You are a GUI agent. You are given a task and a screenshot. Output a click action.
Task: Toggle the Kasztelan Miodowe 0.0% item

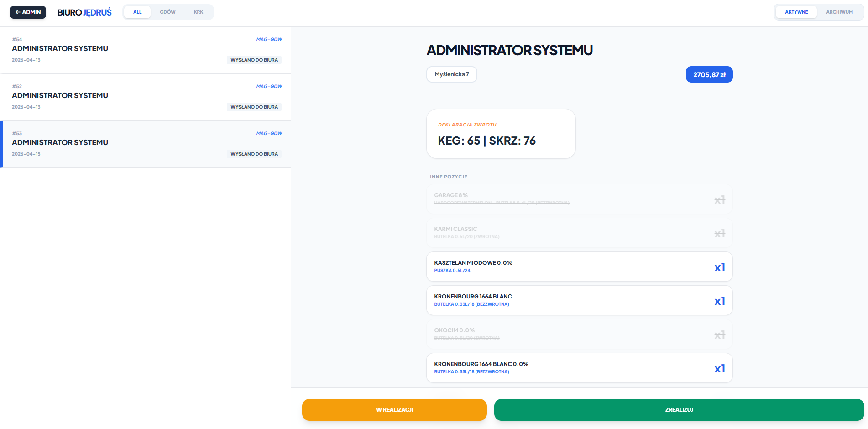click(579, 267)
